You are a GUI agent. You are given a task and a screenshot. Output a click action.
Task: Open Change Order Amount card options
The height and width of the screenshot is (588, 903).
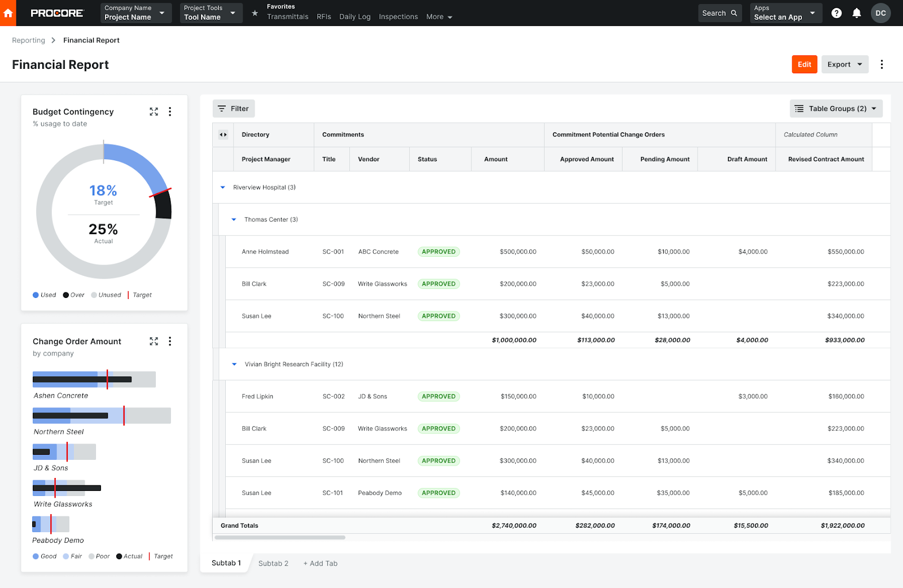170,341
